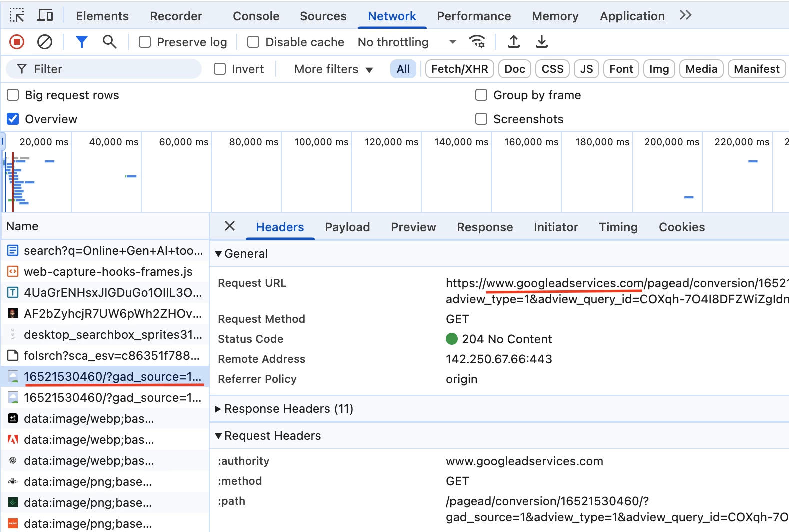Import HAR file upload icon
This screenshot has width=789, height=532.
514,42
